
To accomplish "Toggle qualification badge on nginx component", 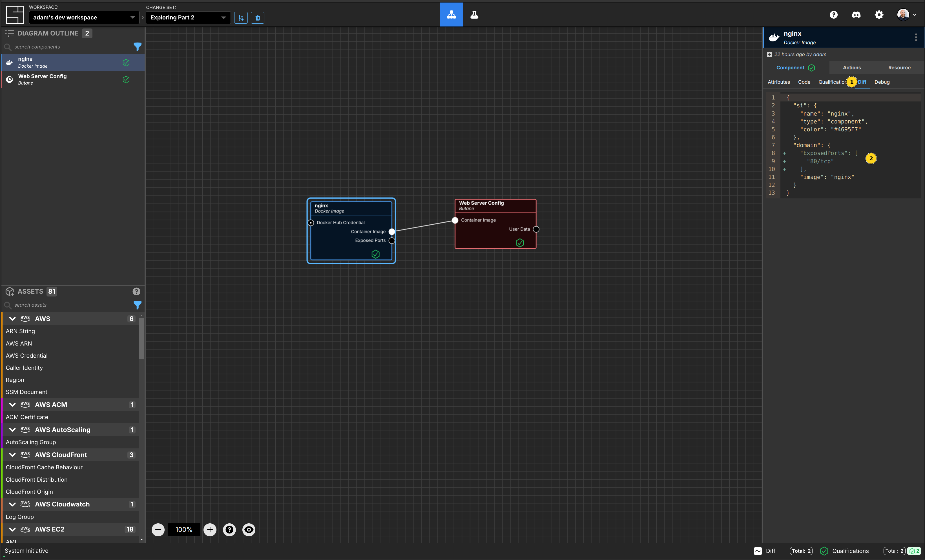I will click(376, 254).
